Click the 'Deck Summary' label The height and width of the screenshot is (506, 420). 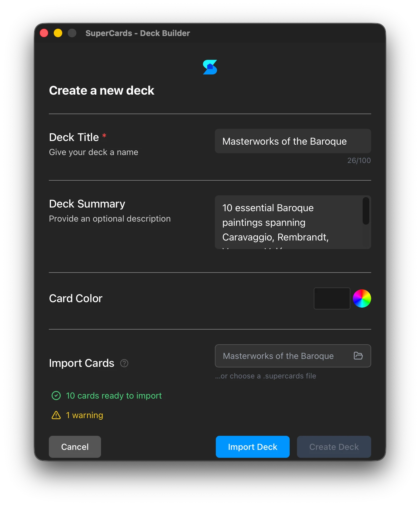(x=87, y=204)
